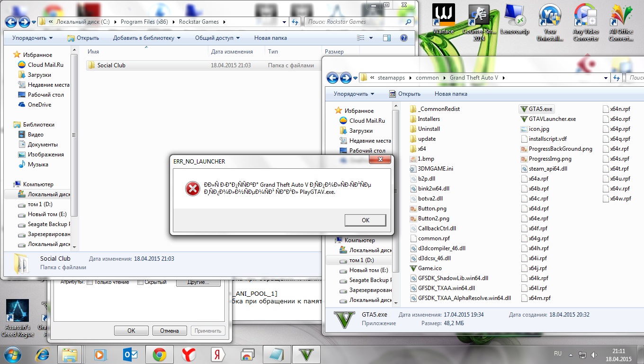The height and width of the screenshot is (364, 644).
Task: Open recent pages dropdown beside Rockstar Games nav arrows
Action: click(x=34, y=22)
